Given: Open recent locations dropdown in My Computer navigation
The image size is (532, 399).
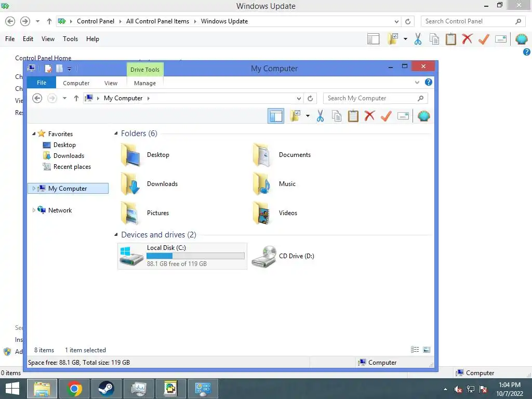Looking at the screenshot, I should click(64, 98).
